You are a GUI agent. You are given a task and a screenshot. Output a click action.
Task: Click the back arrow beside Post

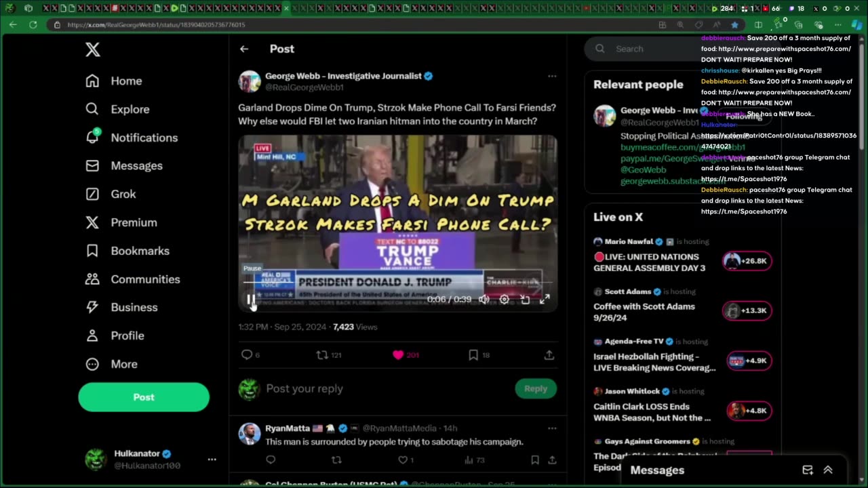tap(244, 49)
